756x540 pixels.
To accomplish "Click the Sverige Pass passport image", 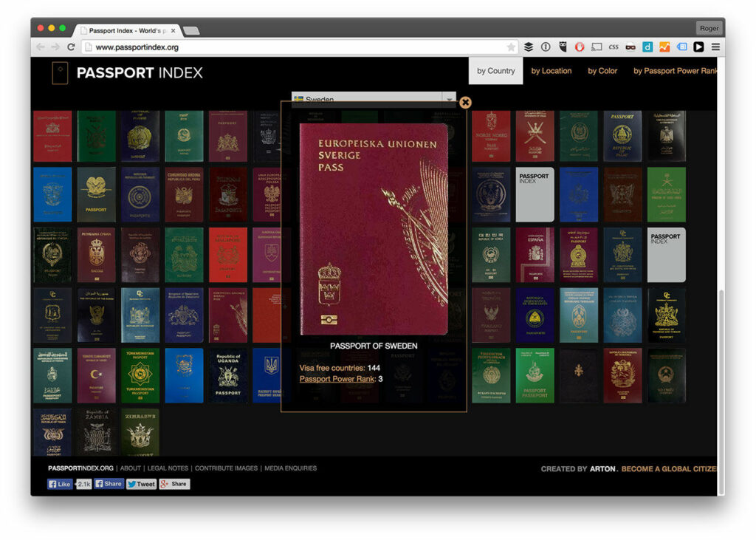I will [374, 229].
